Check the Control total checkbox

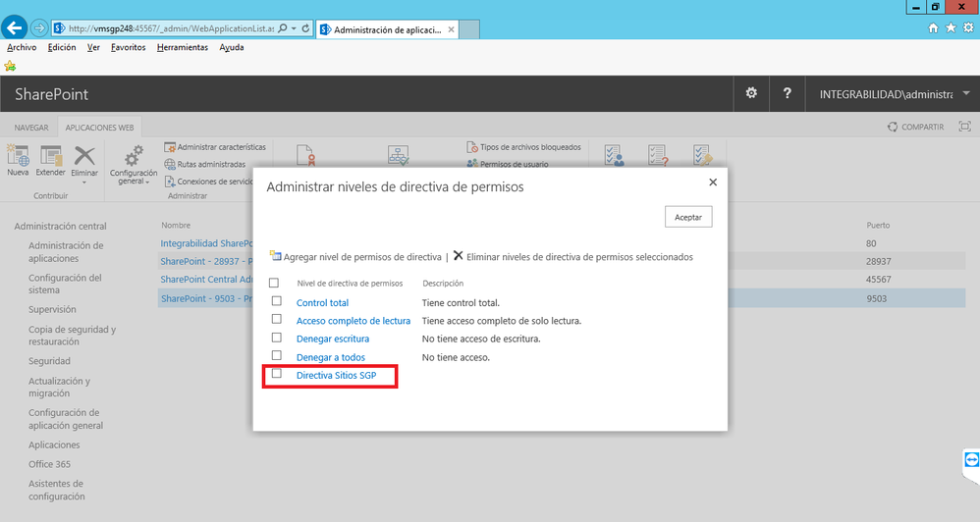tap(276, 301)
